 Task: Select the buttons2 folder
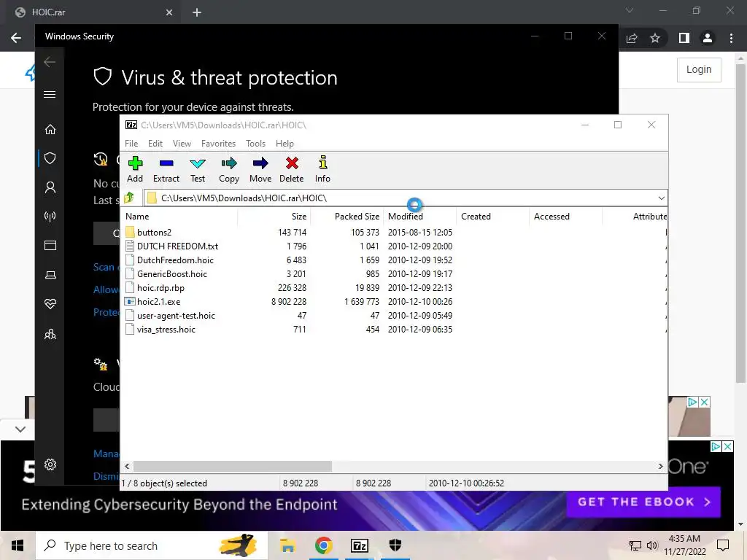(154, 233)
